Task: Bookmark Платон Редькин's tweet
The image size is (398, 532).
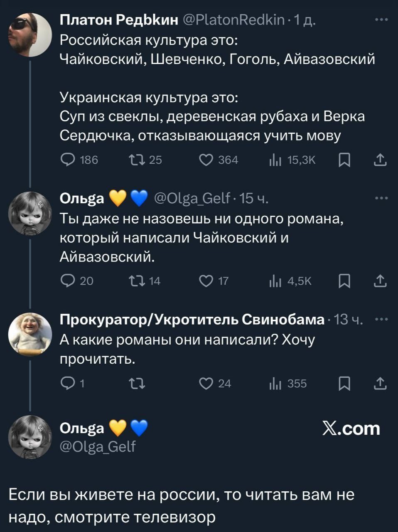Action: point(344,160)
